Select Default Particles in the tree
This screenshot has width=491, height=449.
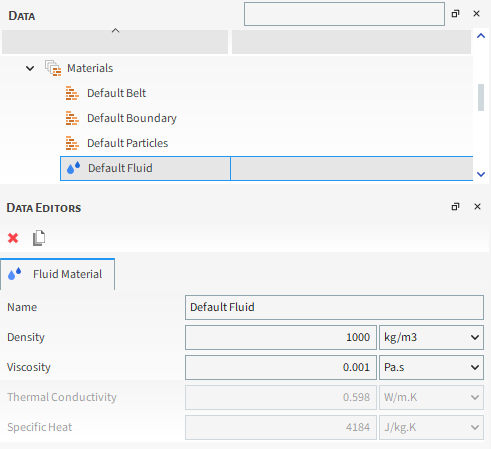click(x=127, y=143)
